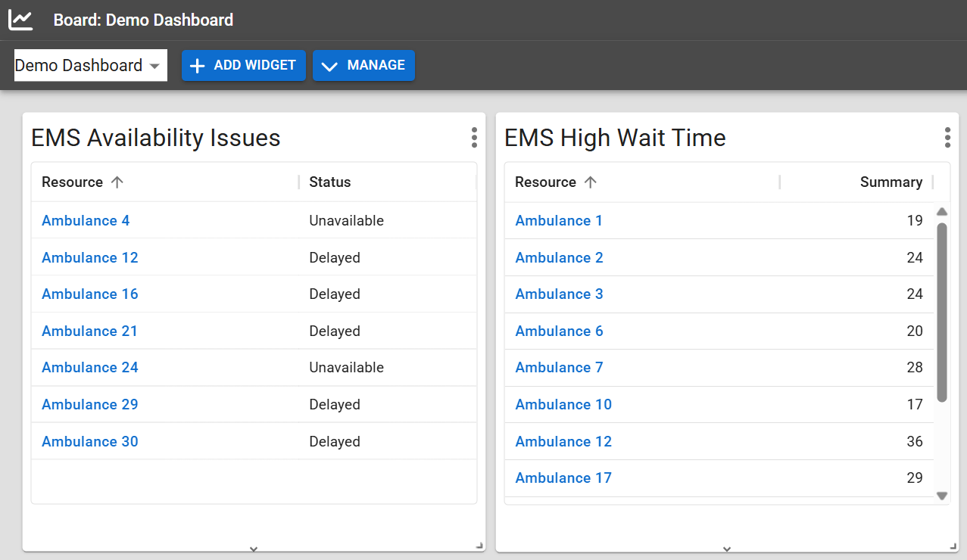Viewport: 967px width, 560px height.
Task: Click the down arrow of the widget scrollbar
Action: (x=942, y=496)
